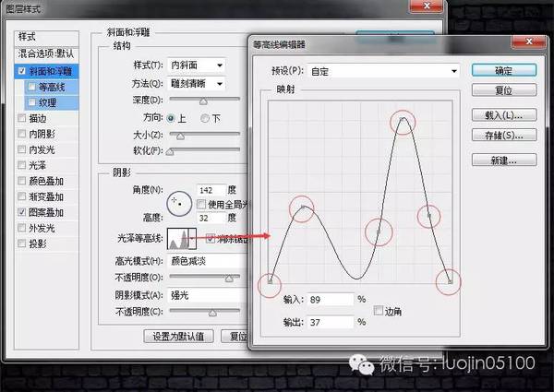Select the bottom-right curve point
Viewport: 554px width, 392px height.
[x=451, y=281]
